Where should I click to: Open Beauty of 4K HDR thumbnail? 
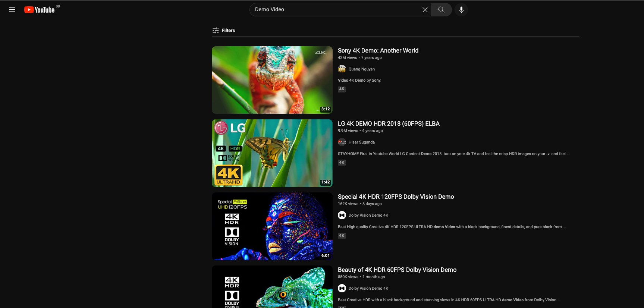272,287
